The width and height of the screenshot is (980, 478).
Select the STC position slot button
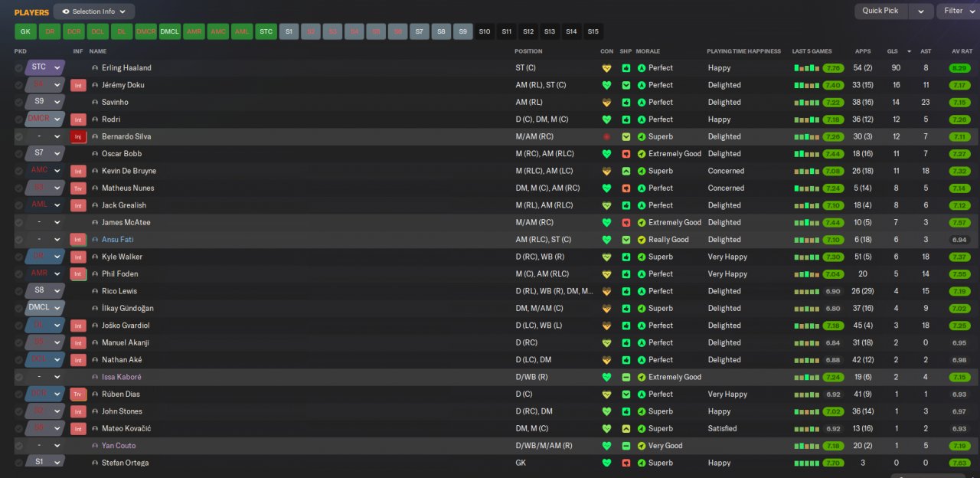pos(266,31)
